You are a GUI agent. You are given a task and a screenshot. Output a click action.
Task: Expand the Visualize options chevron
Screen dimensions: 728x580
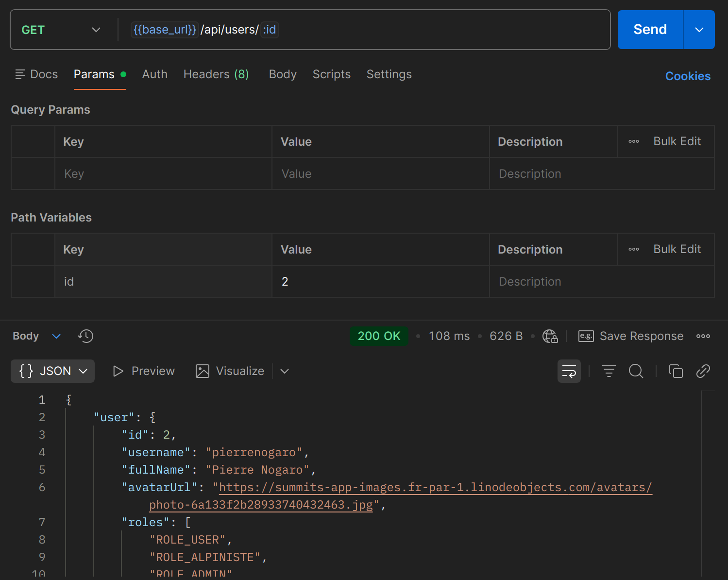point(285,371)
